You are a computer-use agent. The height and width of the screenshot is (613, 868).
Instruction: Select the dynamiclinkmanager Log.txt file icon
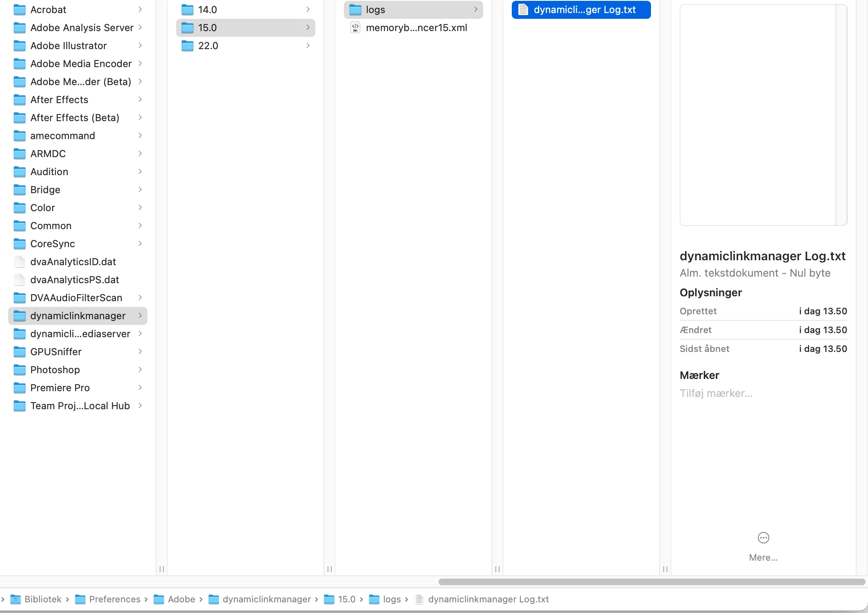click(x=523, y=10)
